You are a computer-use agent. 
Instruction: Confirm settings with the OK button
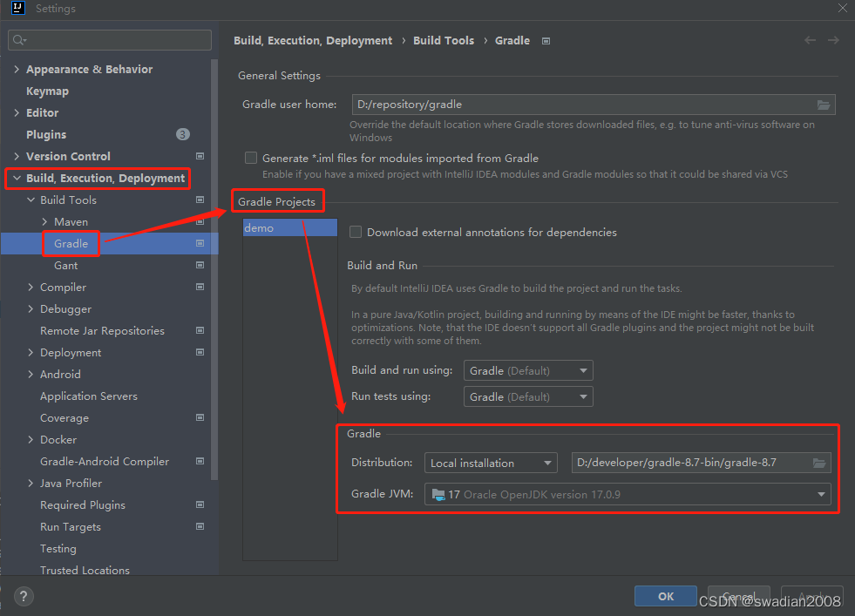click(x=666, y=596)
